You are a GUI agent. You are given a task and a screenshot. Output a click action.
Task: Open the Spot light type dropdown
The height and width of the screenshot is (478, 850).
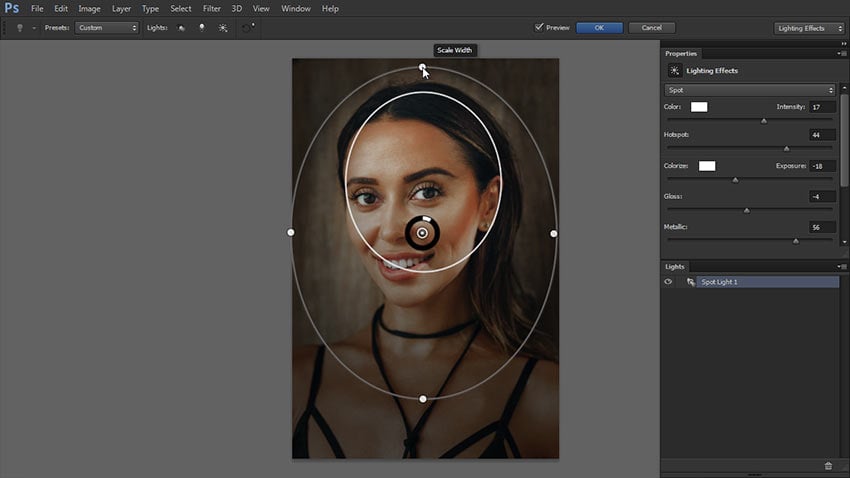click(749, 90)
